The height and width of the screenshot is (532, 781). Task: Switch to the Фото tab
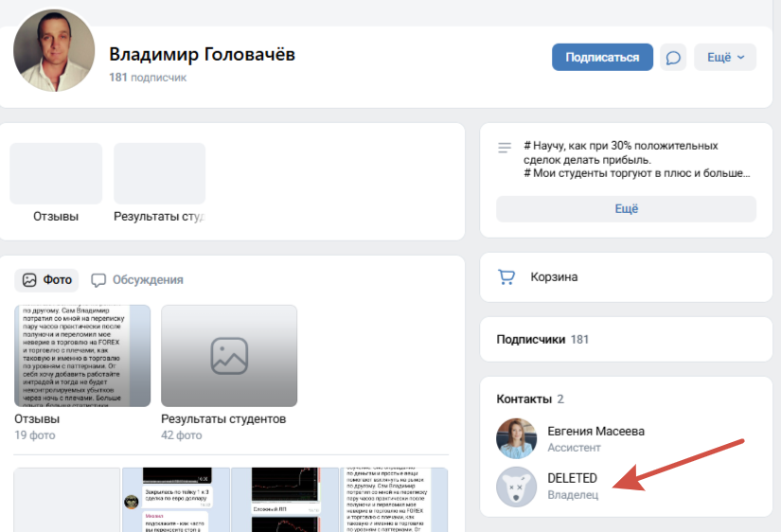pyautogui.click(x=46, y=280)
